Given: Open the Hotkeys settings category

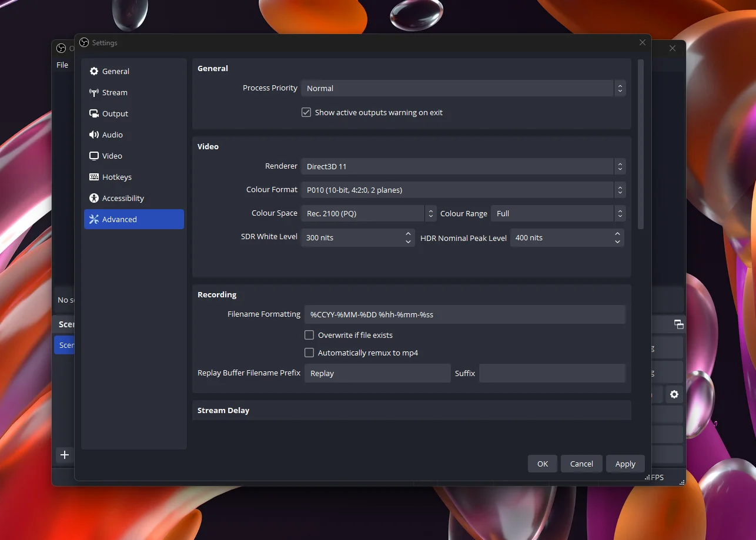Looking at the screenshot, I should coord(134,177).
